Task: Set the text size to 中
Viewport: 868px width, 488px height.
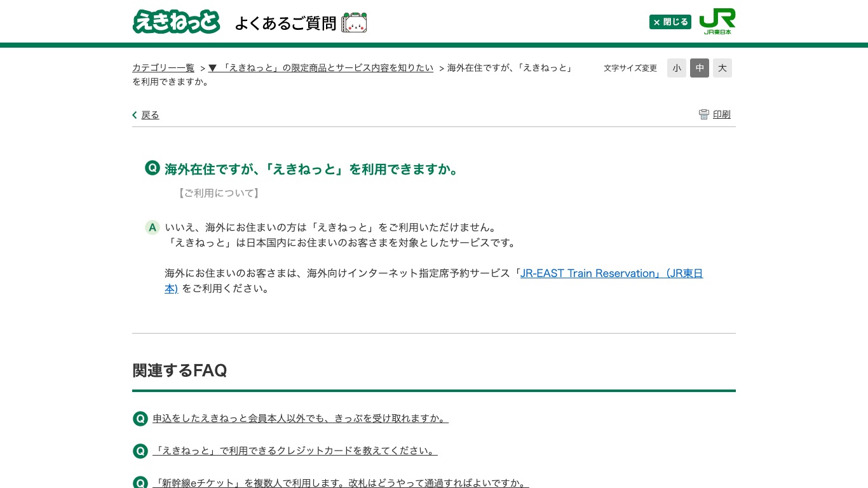Action: [x=700, y=68]
